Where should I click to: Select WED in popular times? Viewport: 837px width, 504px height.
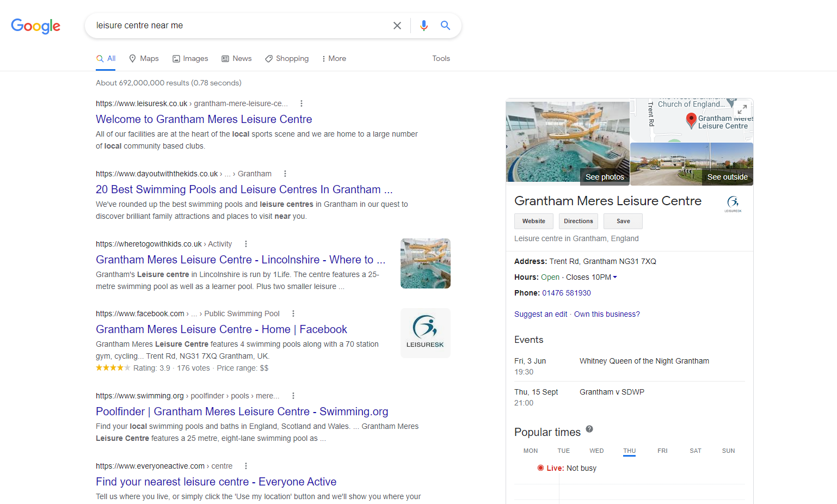click(x=596, y=451)
